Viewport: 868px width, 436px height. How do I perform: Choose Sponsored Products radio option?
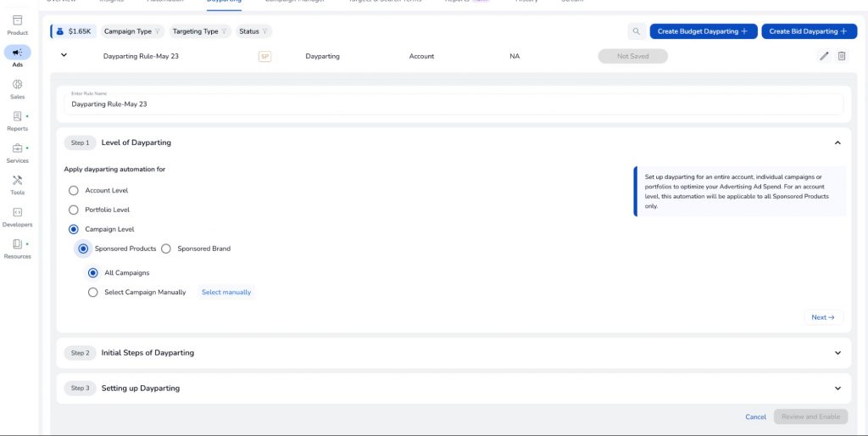click(83, 249)
